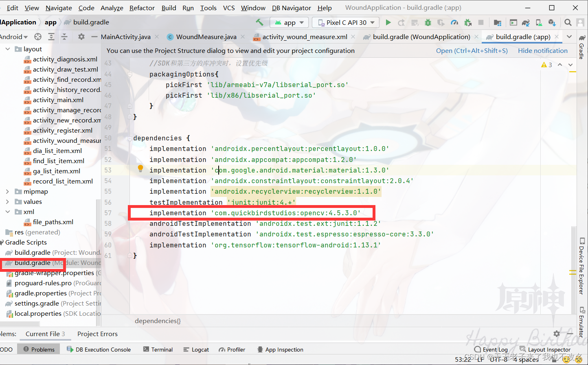
Task: Select the Project Errors tab
Action: pos(97,334)
